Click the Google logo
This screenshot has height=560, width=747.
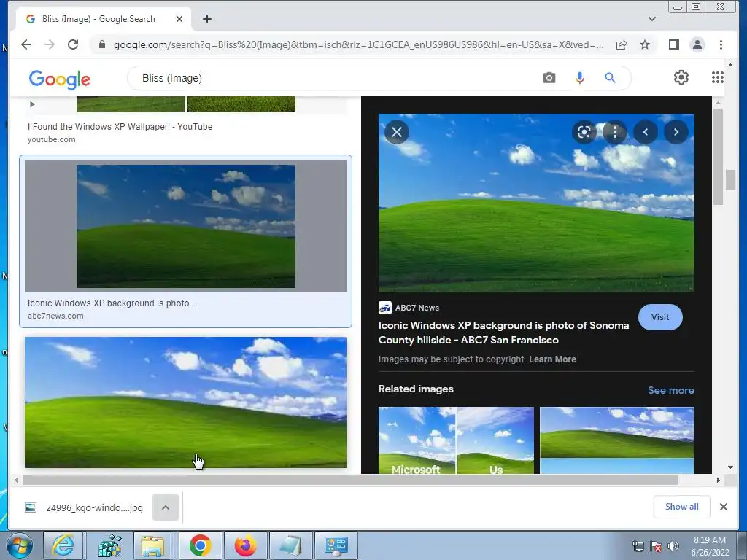pos(60,79)
